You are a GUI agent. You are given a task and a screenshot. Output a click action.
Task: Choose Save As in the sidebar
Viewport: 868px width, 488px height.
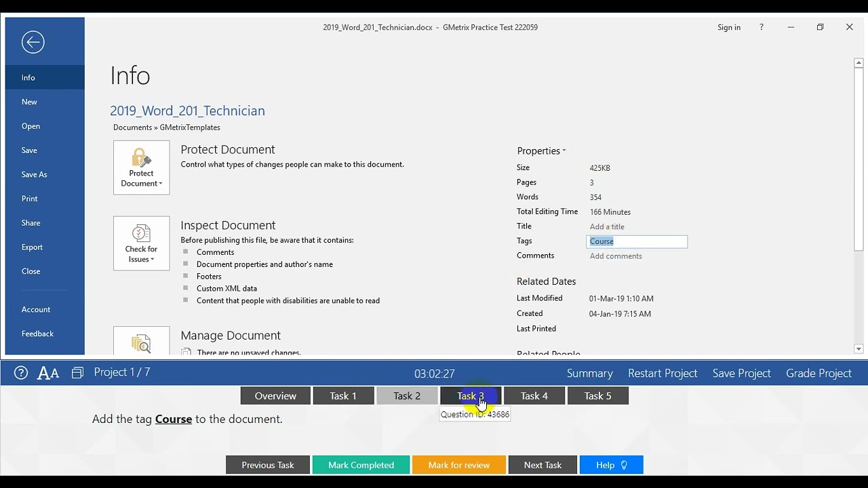tap(45, 174)
